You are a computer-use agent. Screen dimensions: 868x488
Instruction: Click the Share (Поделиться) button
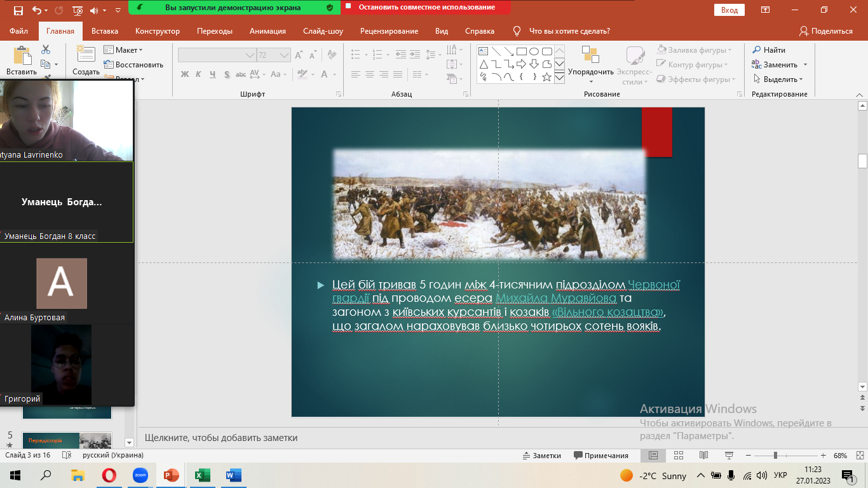tap(826, 31)
